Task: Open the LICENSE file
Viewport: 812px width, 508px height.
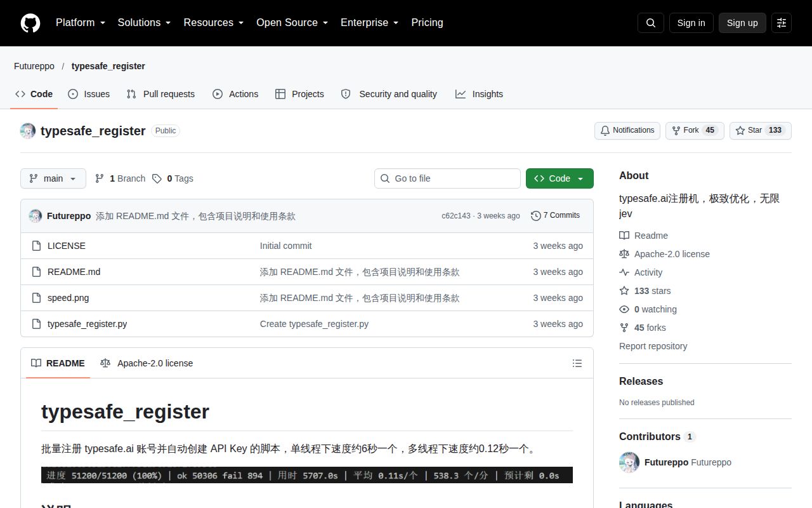Action: (67, 246)
